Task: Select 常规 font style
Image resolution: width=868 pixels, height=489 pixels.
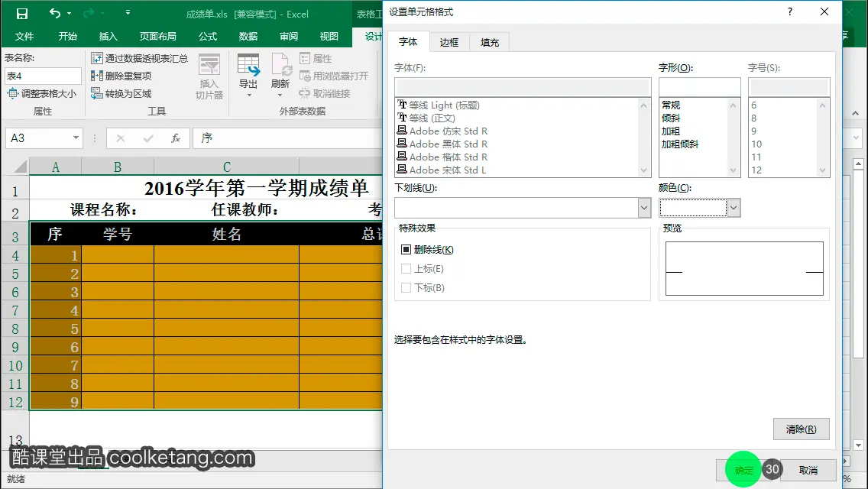Action: tap(671, 105)
